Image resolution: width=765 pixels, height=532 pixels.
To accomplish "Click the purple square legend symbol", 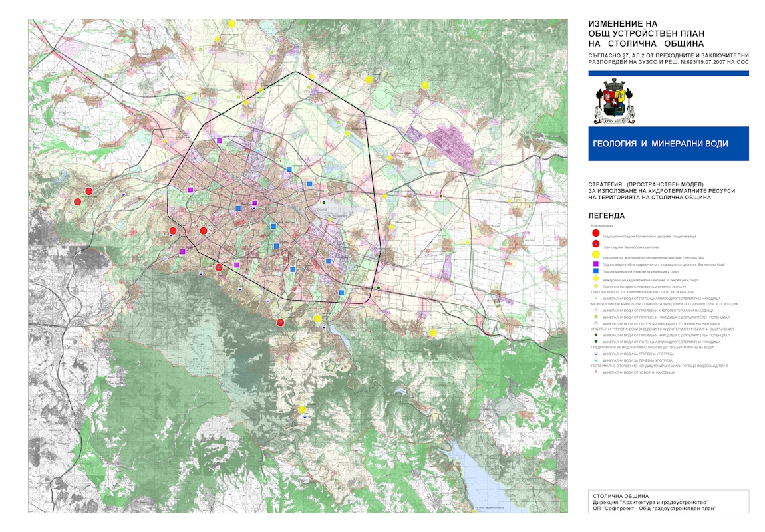I will pyautogui.click(x=596, y=264).
